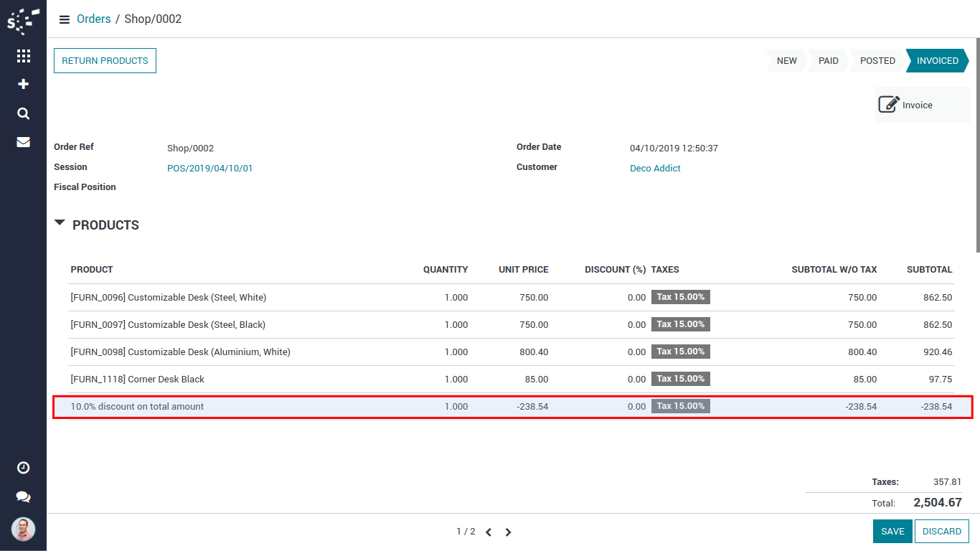Open the messages envelope icon

[23, 142]
